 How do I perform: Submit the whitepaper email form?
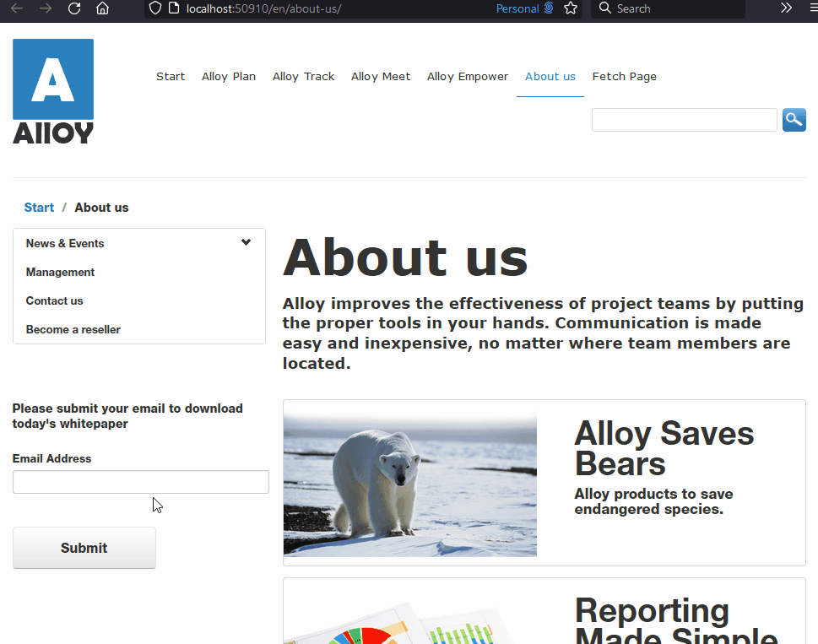(x=84, y=548)
